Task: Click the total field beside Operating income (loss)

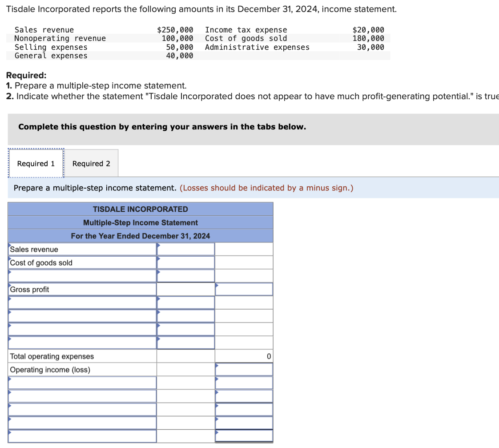Action: pyautogui.click(x=244, y=369)
